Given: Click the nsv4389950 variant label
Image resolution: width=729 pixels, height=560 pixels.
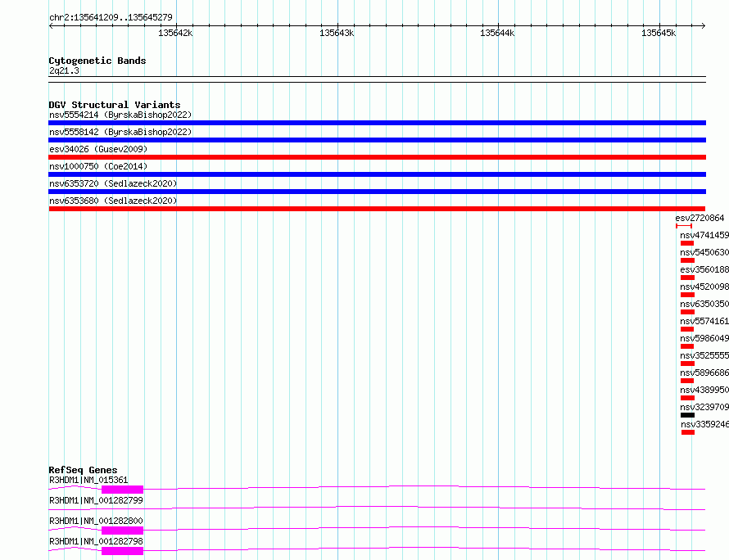Looking at the screenshot, I should tap(704, 390).
